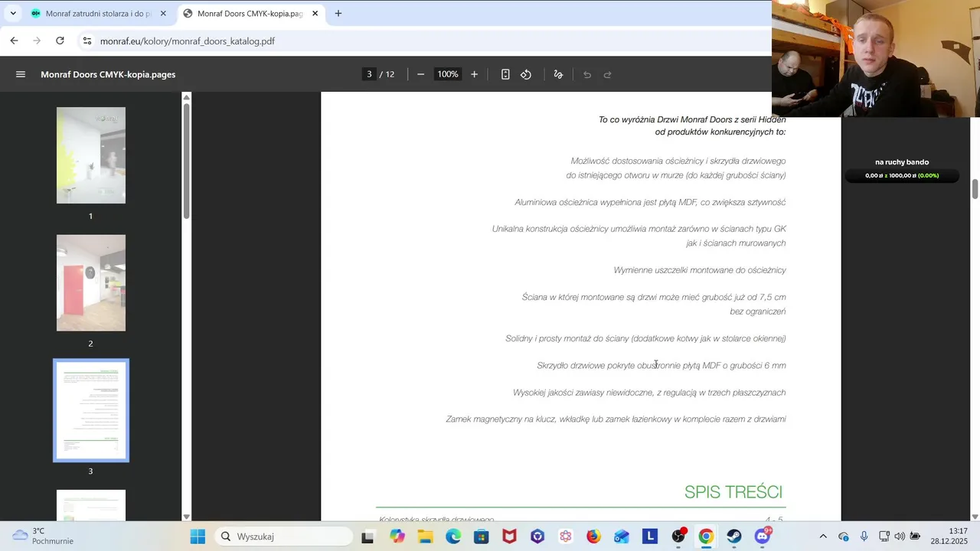This screenshot has width=980, height=551.
Task: Open the weather widget Pochmurnie
Action: click(44, 536)
